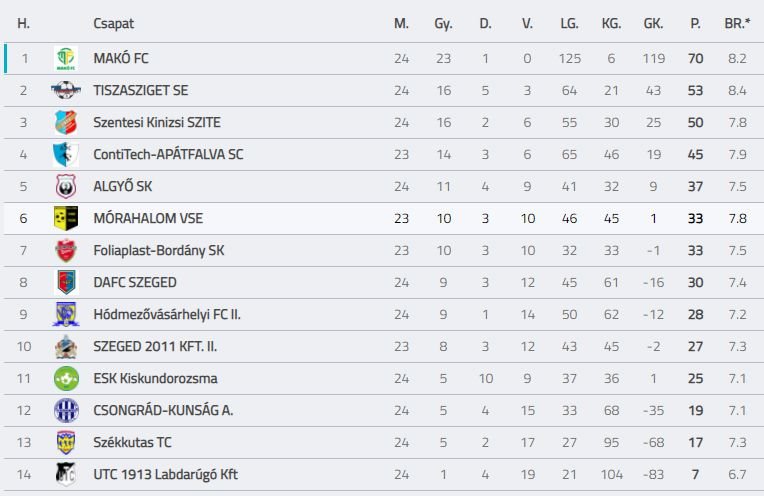Image resolution: width=764 pixels, height=496 pixels.
Task: Open the Hódmezővásárhelyi FC II. team link
Action: [167, 315]
